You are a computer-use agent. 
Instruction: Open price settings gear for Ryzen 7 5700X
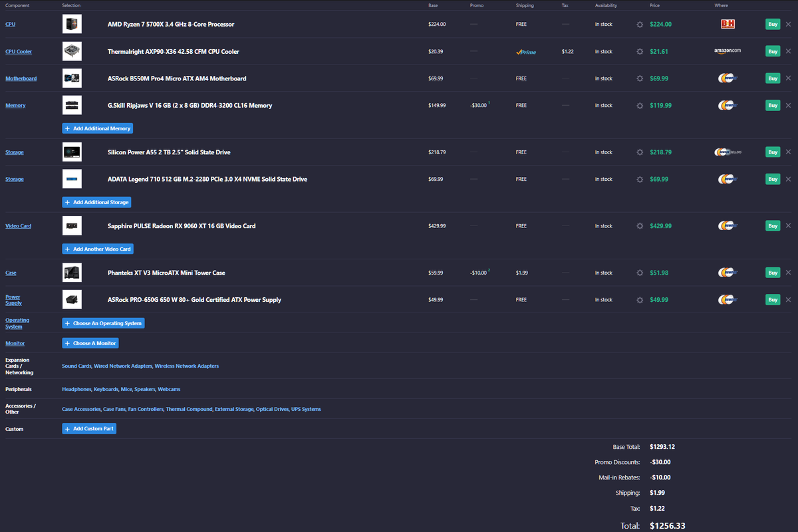(x=640, y=24)
